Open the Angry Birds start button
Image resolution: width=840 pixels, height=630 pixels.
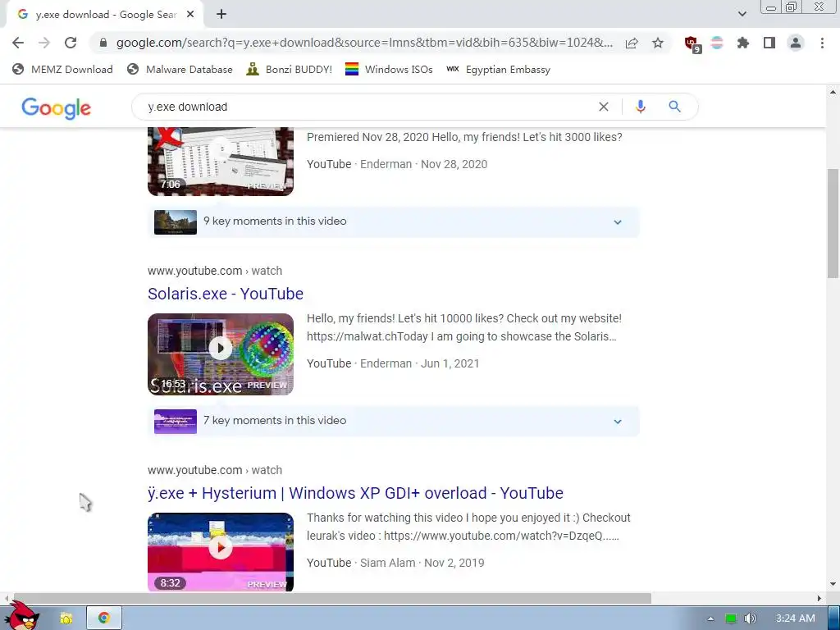[x=21, y=616]
